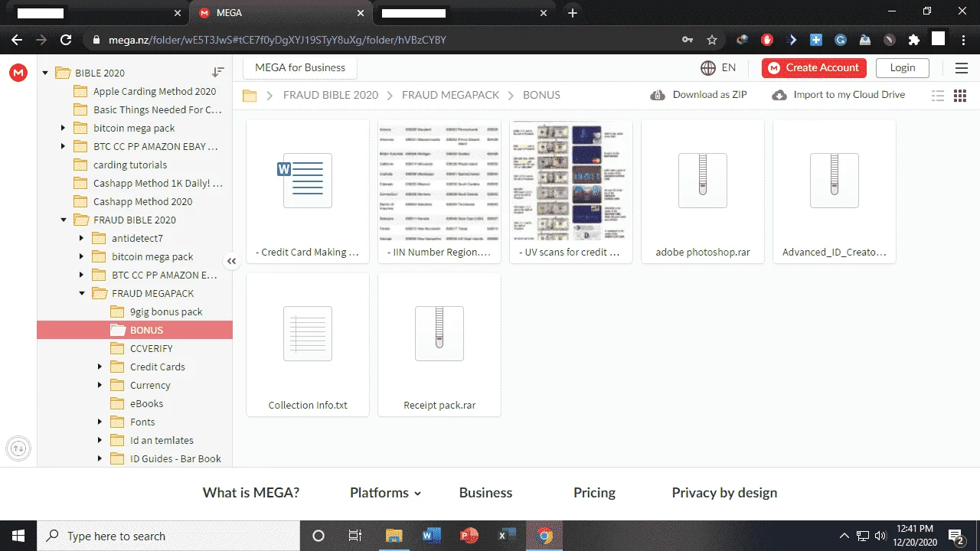Select the UV scans image thumbnail
This screenshot has width=980, height=551.
click(x=571, y=191)
